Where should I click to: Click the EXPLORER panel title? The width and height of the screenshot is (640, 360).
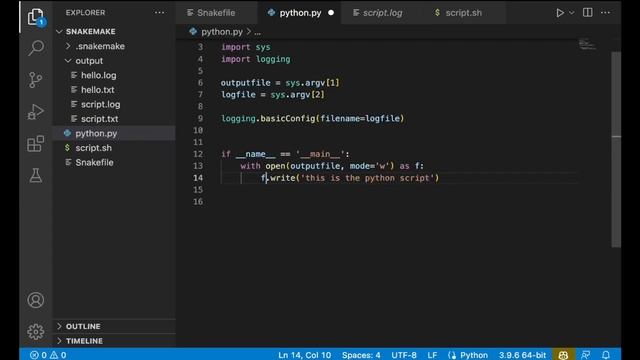click(85, 13)
